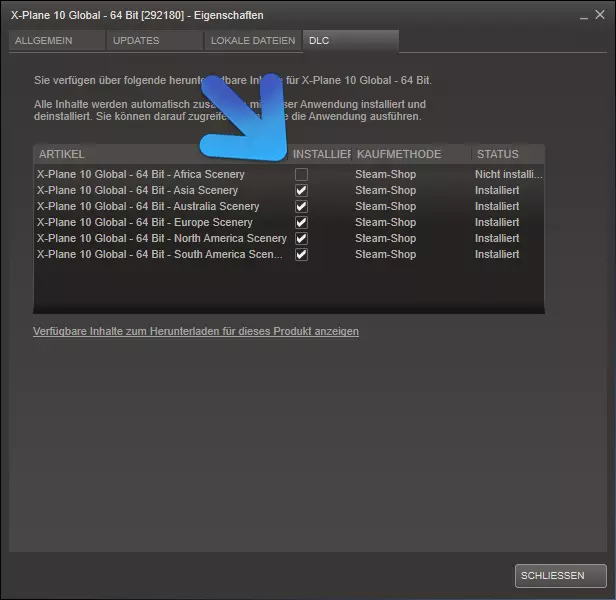Enable the Africa Scenery install checkbox
Screen dimensions: 616x600
pos(301,174)
